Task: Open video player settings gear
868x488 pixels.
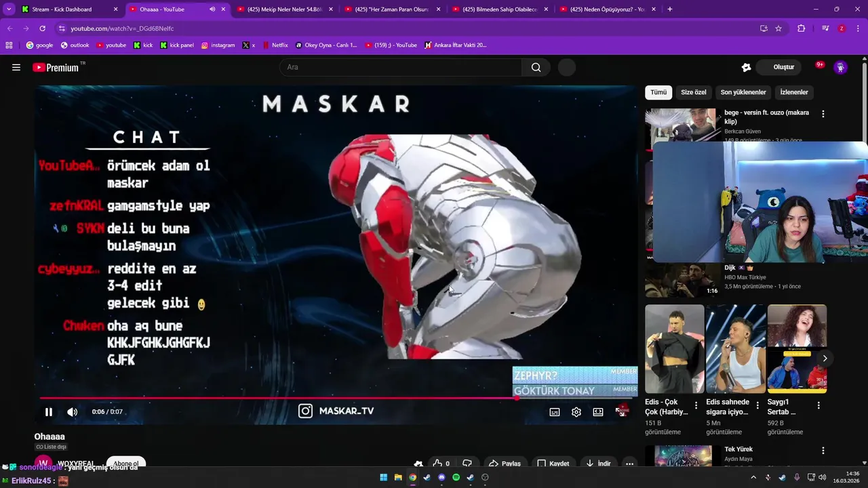Action: pos(576,412)
